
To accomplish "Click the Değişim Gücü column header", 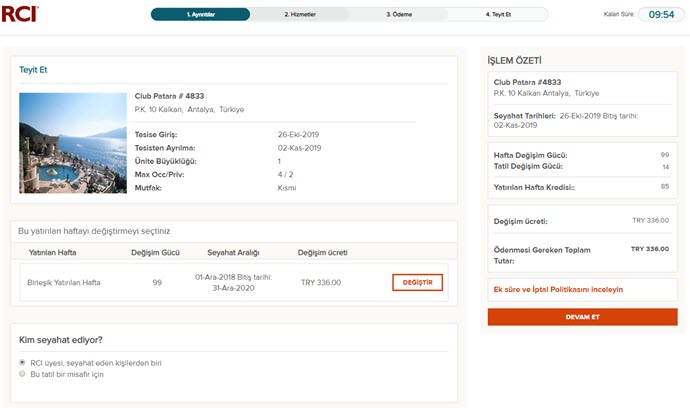I will [155, 253].
